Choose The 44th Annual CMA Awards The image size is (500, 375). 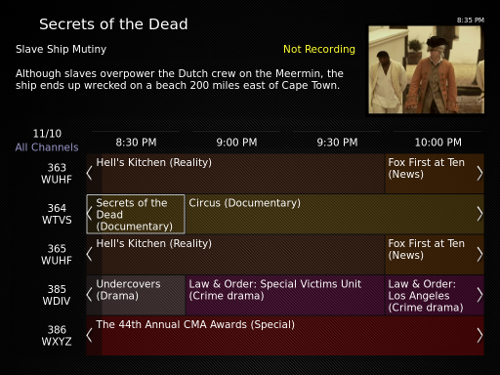click(285, 335)
